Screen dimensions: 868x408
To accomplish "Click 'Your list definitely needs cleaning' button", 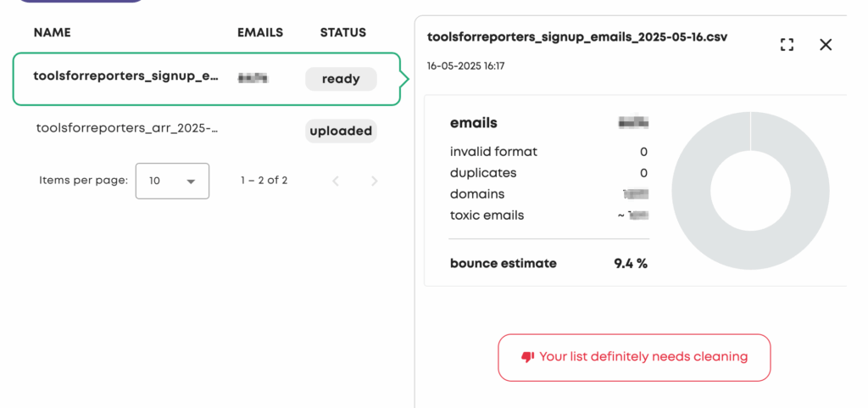I will pyautogui.click(x=634, y=357).
